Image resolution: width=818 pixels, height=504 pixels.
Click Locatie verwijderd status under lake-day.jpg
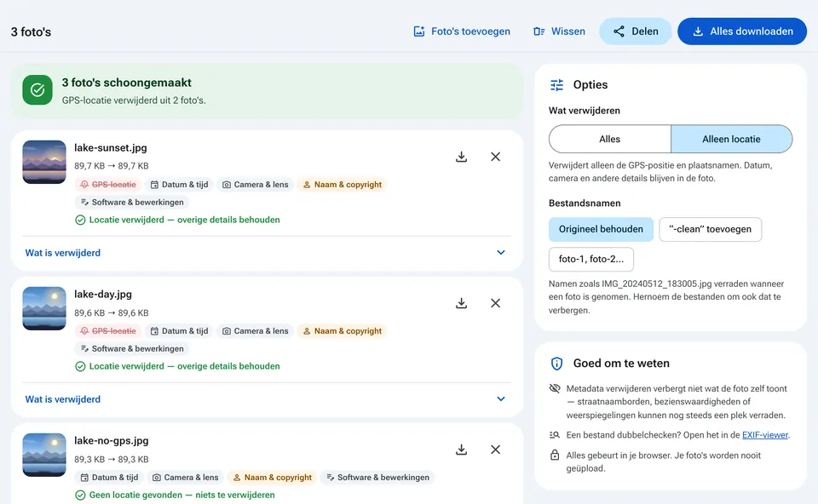tap(184, 366)
